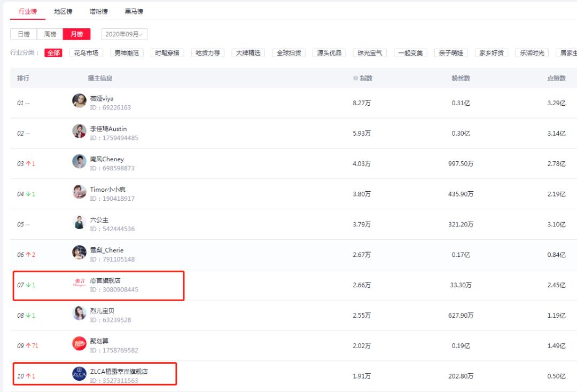Switch to the 行业榜 tab

[28, 11]
